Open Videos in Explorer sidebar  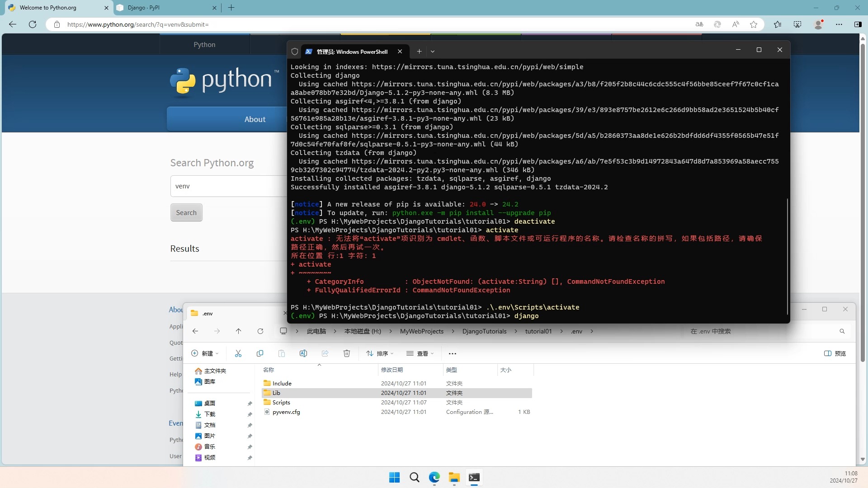pos(205,457)
